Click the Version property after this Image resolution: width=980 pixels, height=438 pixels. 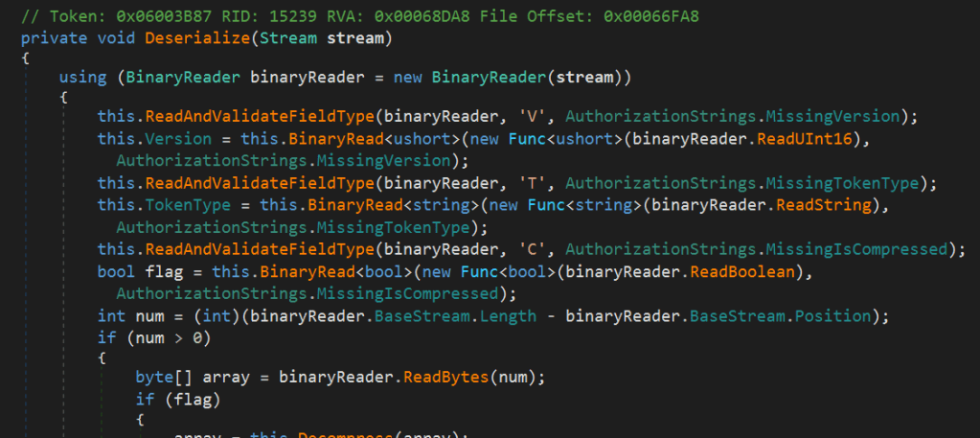[173, 137]
